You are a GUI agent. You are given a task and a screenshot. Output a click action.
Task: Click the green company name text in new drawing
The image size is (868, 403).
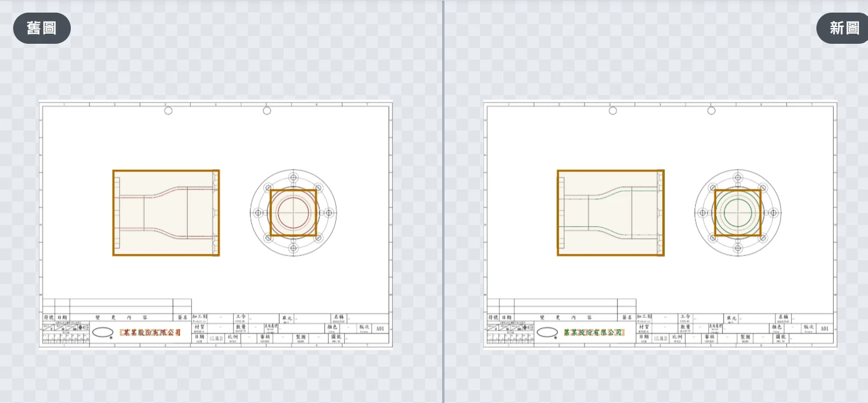click(594, 332)
